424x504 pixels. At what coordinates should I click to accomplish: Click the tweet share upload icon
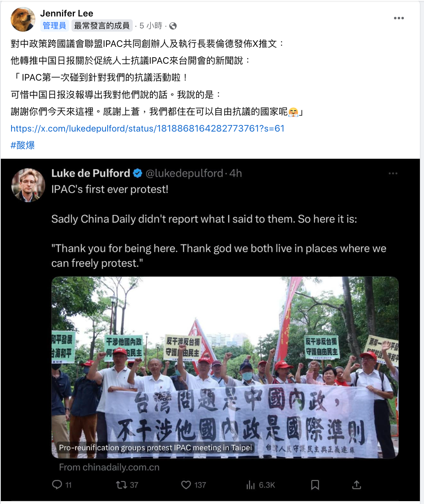click(357, 485)
